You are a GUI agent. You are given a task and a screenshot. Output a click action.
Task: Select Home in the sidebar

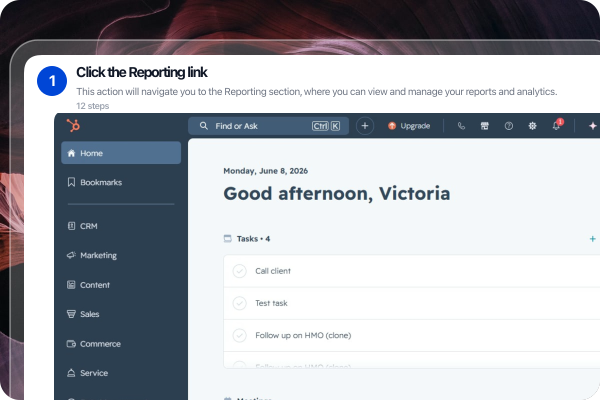[121, 153]
